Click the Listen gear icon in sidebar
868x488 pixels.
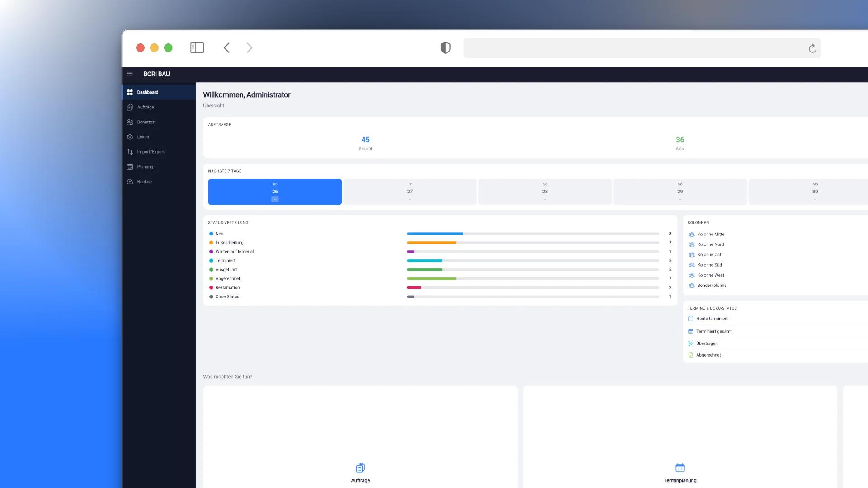[130, 137]
